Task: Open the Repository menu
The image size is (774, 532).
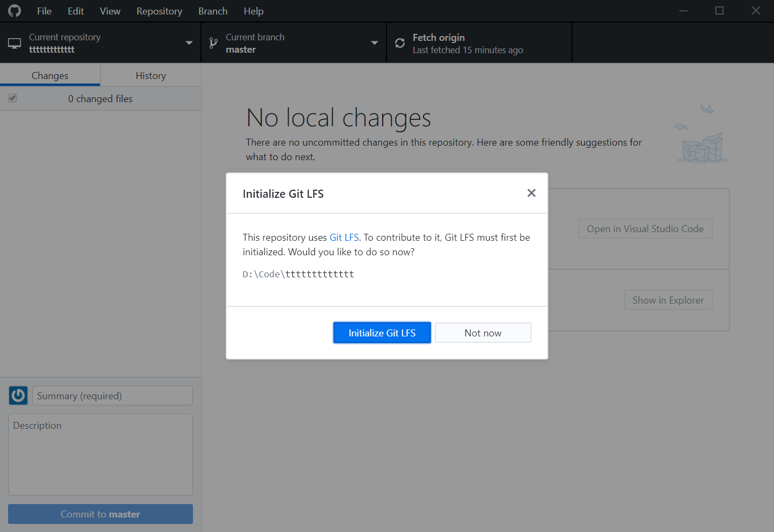Action: [x=159, y=11]
